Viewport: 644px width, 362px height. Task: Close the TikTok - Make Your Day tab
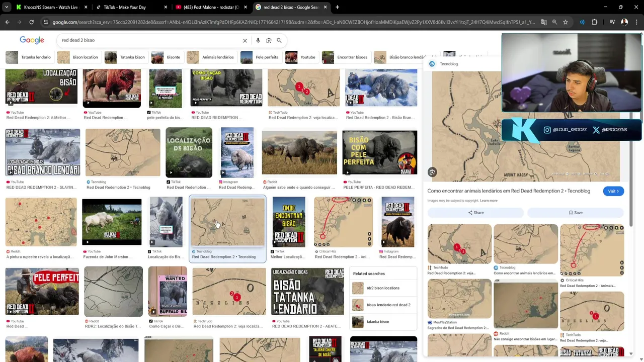pos(166,7)
